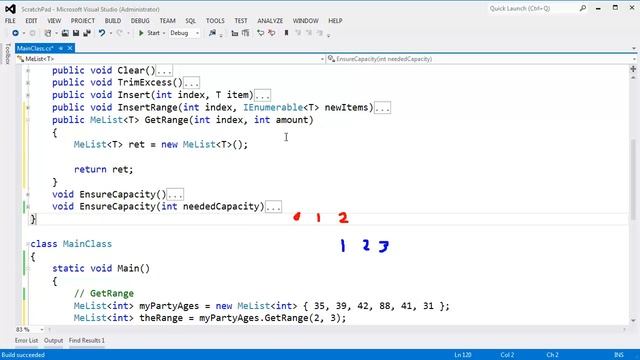Uncomment the selected lines
Screen dimensions: 640x360
(245, 33)
